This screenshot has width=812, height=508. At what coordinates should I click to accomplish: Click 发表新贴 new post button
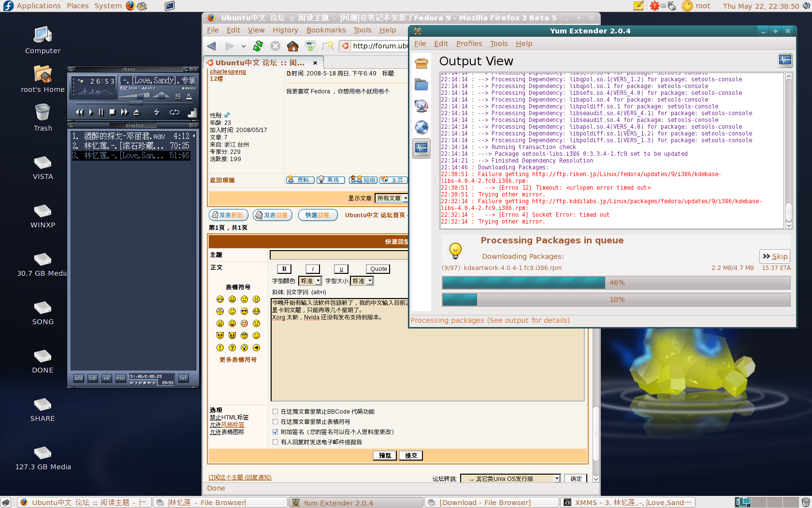(x=229, y=215)
